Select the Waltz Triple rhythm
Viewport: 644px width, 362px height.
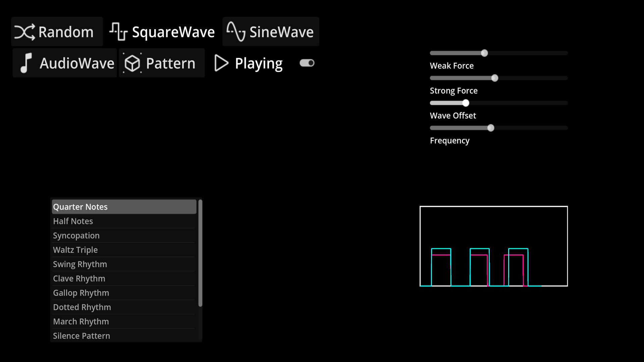pos(123,250)
